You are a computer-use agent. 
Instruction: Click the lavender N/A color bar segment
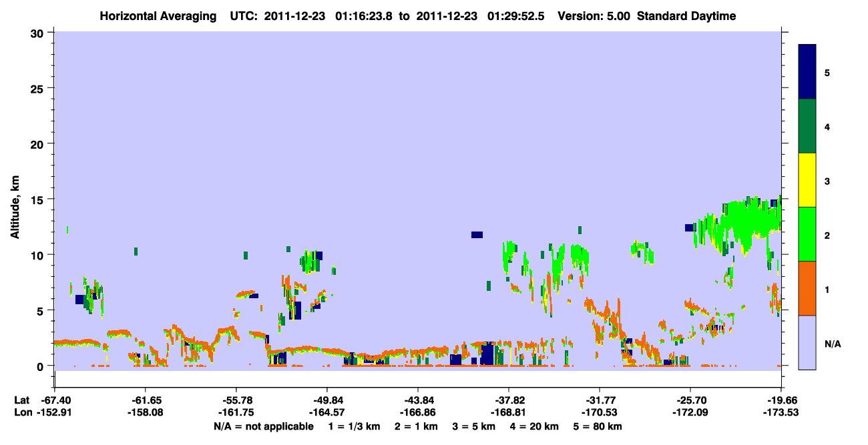pos(807,342)
